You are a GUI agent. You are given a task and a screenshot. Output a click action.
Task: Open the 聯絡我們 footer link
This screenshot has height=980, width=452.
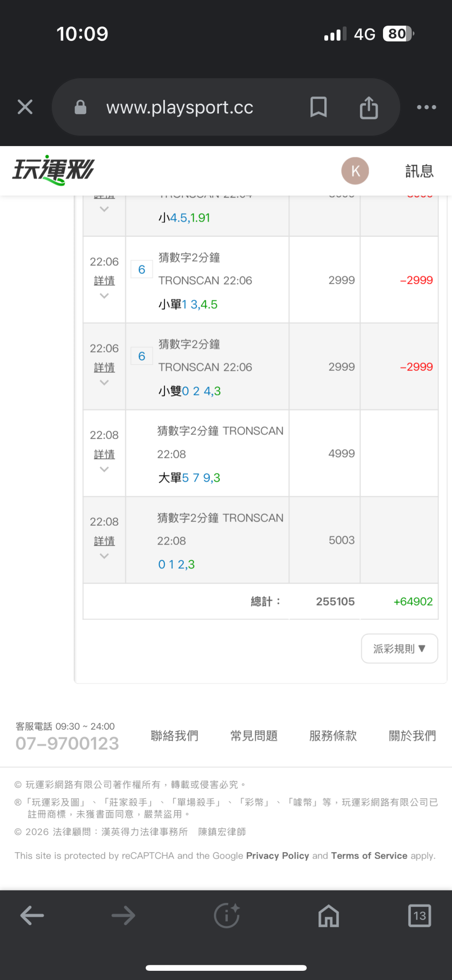tap(175, 736)
